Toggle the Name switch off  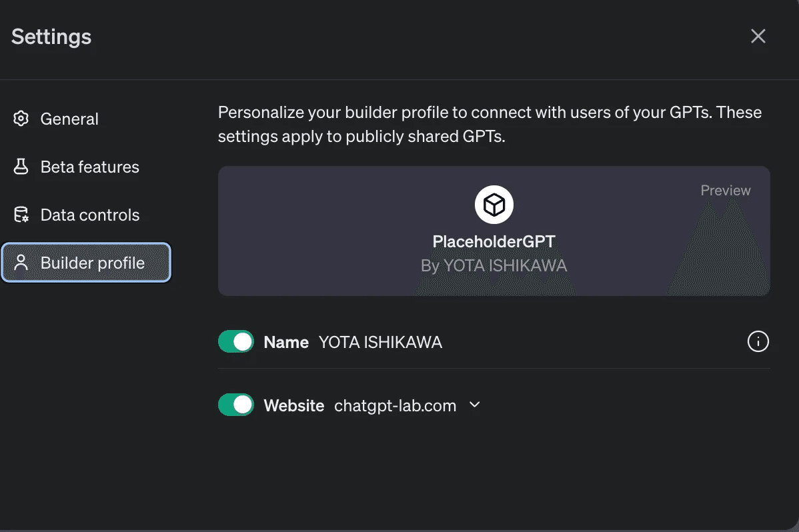pyautogui.click(x=236, y=342)
